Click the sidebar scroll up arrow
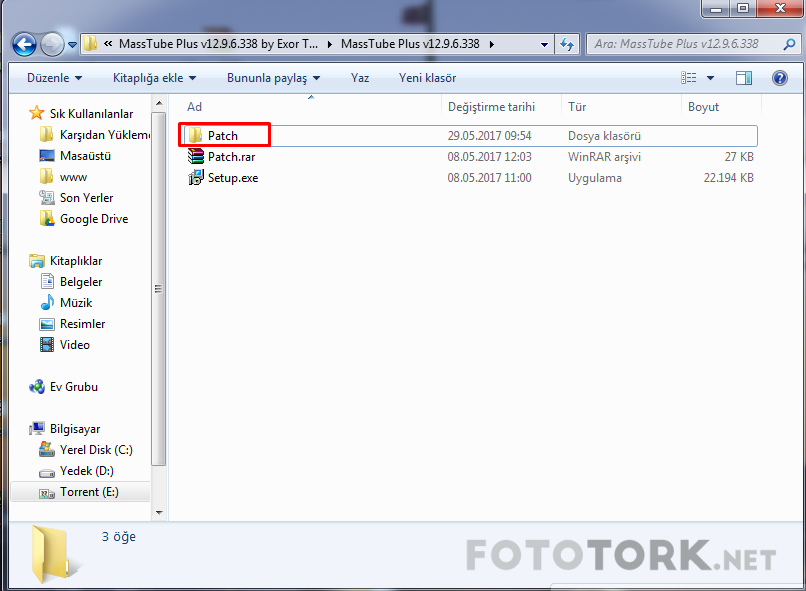This screenshot has height=591, width=806. click(x=159, y=104)
